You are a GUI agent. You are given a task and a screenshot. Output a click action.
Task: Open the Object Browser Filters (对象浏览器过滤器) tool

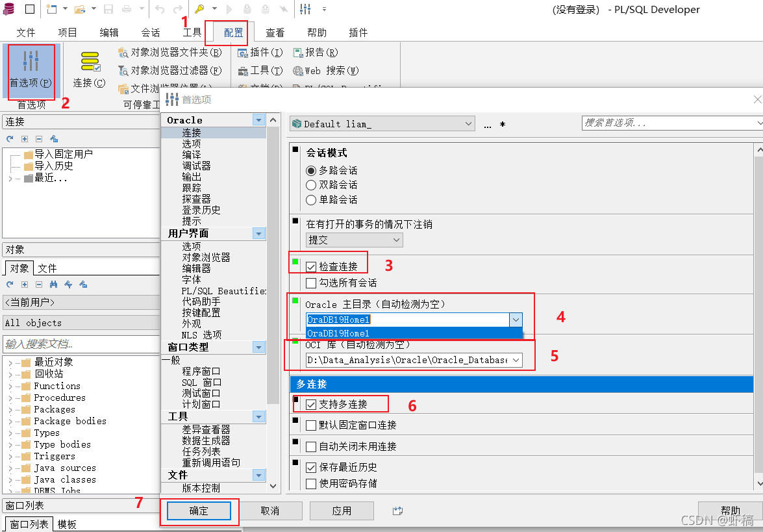coord(170,71)
